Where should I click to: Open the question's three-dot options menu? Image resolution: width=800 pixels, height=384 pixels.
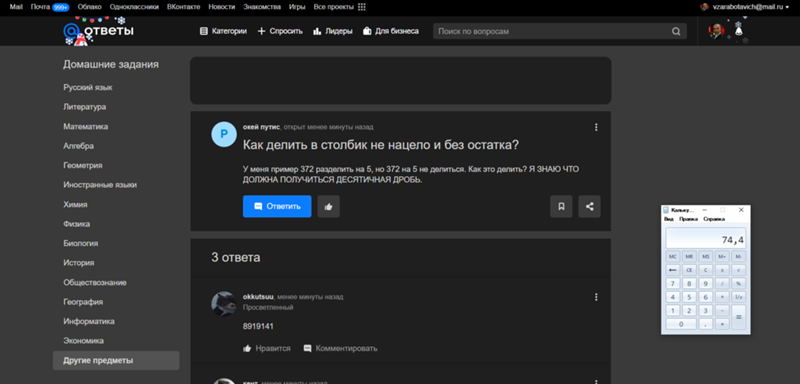point(596,127)
